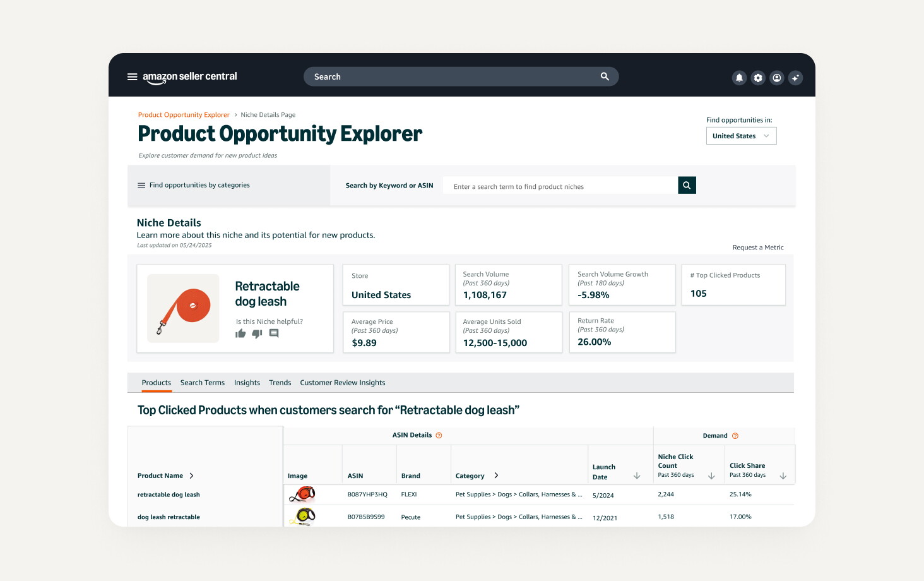Click the Demand help icon
The width and height of the screenshot is (924, 581).
[735, 436]
